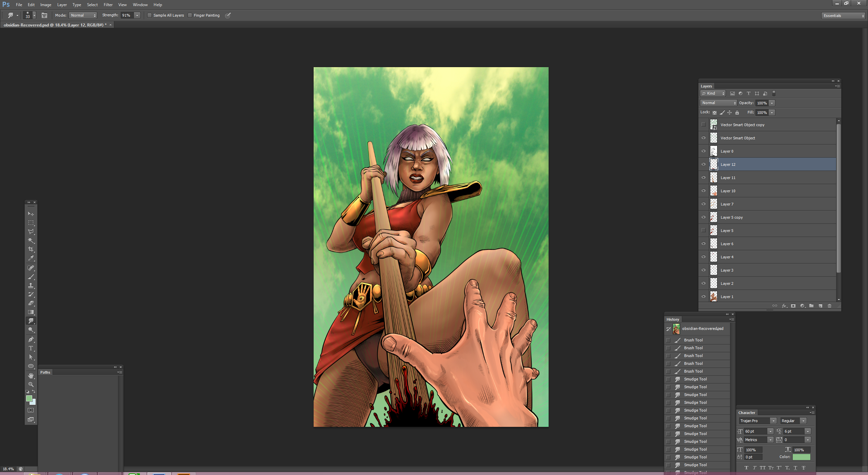Select the Path Selection tool
The image size is (868, 475).
point(31,357)
